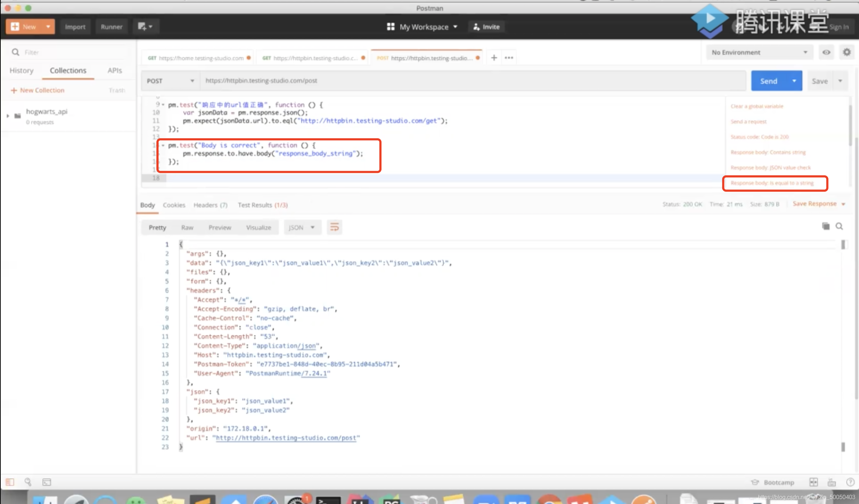
Task: Copy response body with the copy icon
Action: click(x=826, y=226)
